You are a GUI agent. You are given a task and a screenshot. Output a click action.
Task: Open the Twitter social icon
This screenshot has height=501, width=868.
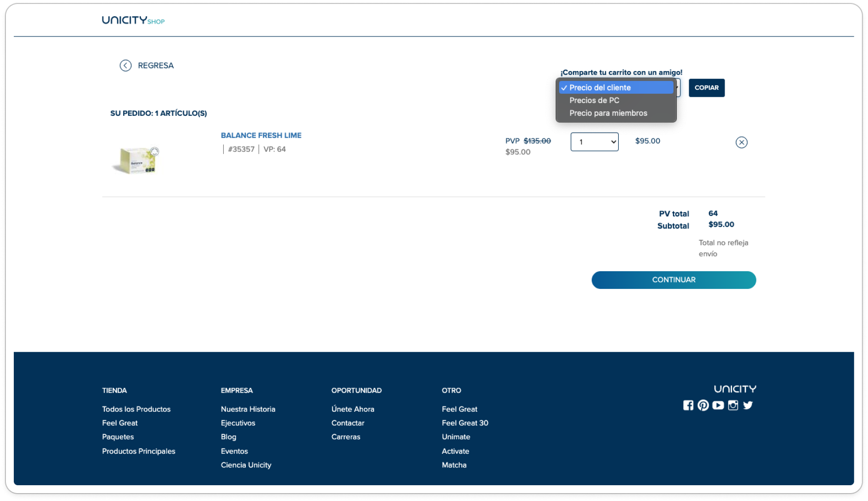coord(748,405)
